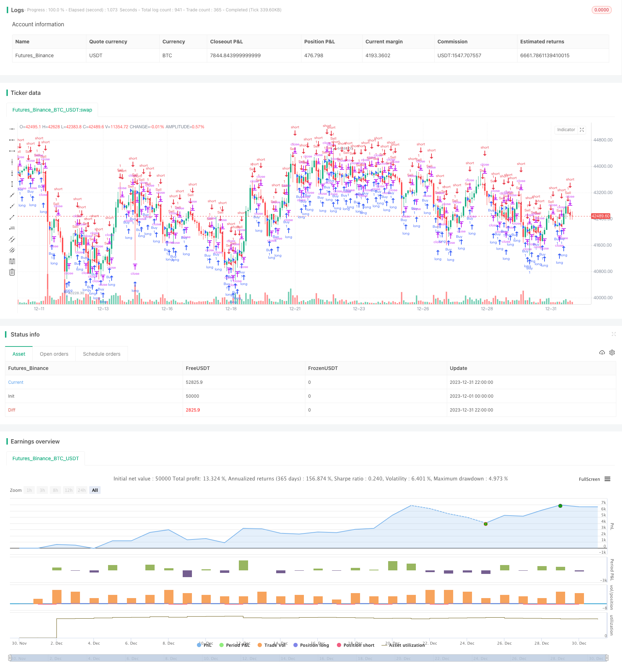Screen dimensions: 622x672
Task: Switch to the Schedule orders tab
Action: point(102,354)
